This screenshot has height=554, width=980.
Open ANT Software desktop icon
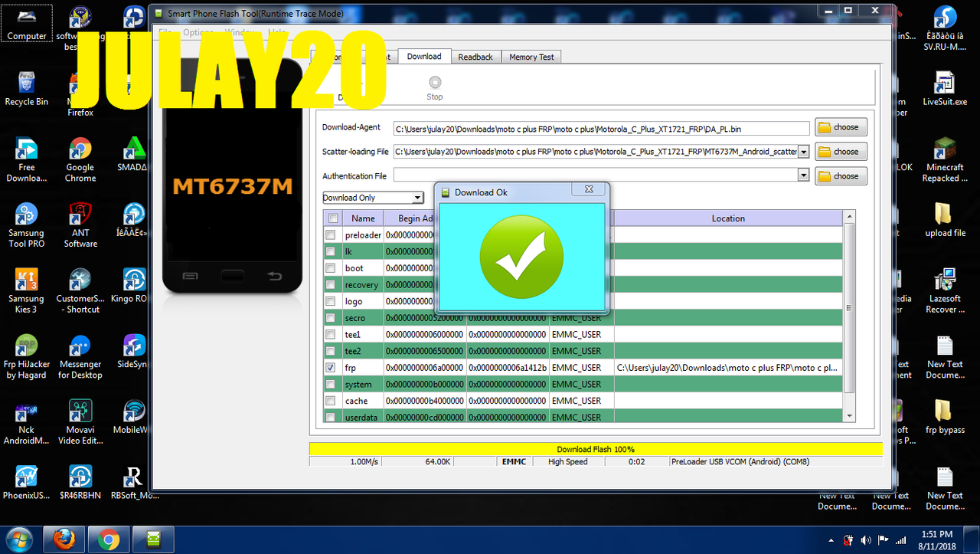[x=80, y=226]
